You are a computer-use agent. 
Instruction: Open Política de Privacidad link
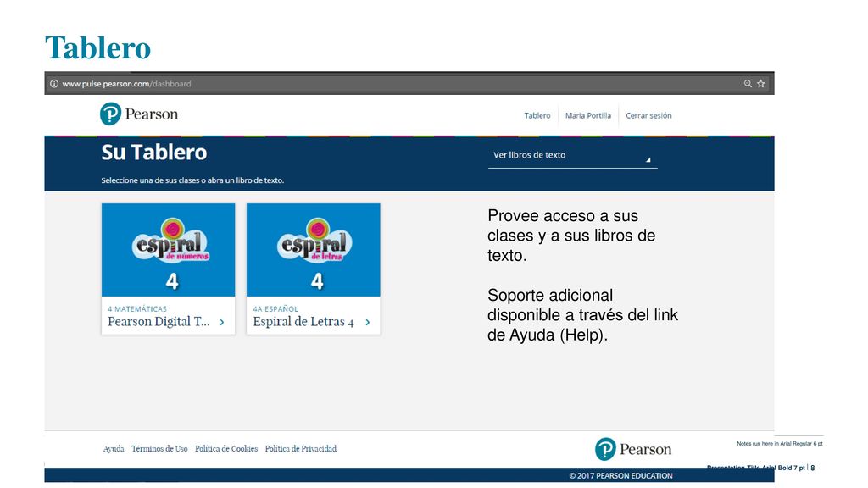click(x=301, y=449)
